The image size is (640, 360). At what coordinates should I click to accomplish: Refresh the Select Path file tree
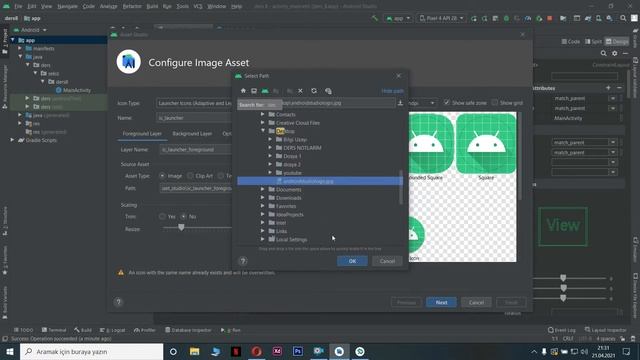coord(314,91)
